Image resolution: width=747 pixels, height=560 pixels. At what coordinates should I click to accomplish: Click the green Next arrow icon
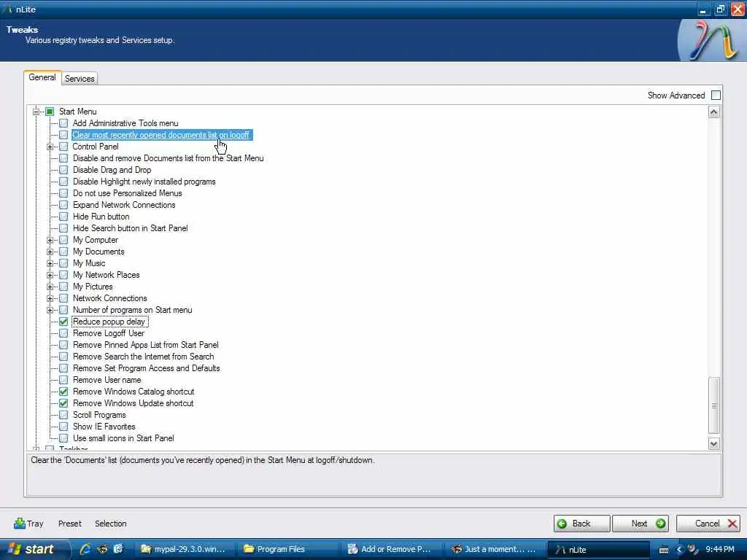coord(660,524)
